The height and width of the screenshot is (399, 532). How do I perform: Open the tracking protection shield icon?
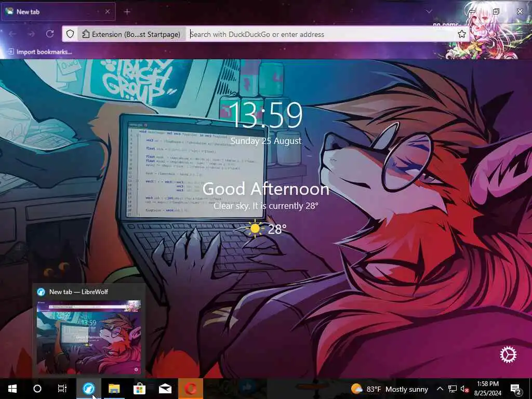tap(70, 34)
